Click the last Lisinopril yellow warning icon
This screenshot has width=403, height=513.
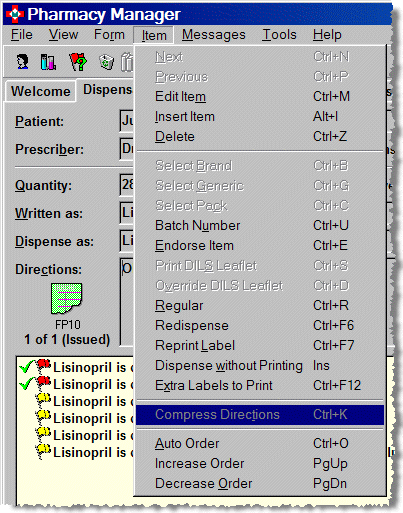tap(44, 451)
